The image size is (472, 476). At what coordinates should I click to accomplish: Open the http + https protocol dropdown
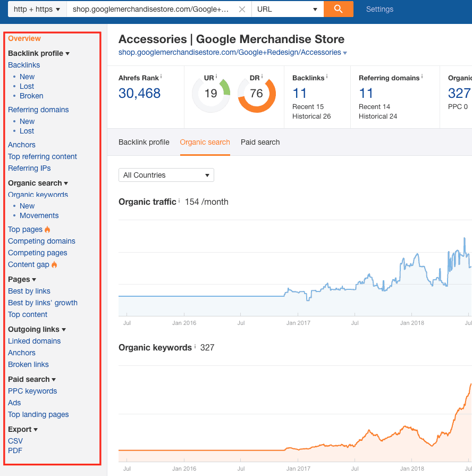tap(37, 9)
